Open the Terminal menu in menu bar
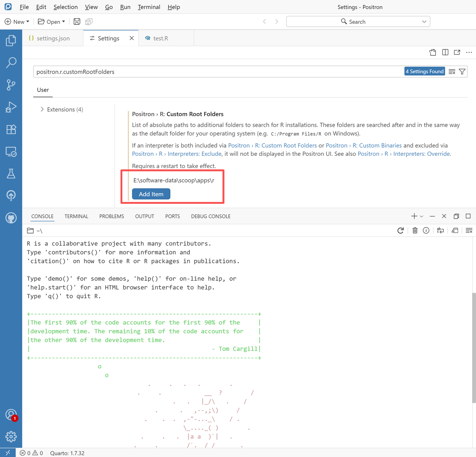This screenshot has height=457, width=476. click(149, 7)
